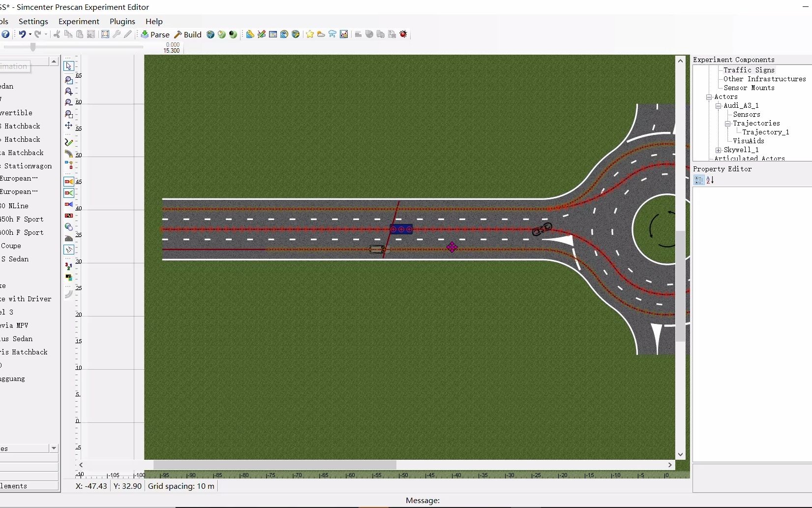Click the categorized view button in Property Editor
This screenshot has width=812, height=508.
tap(699, 180)
